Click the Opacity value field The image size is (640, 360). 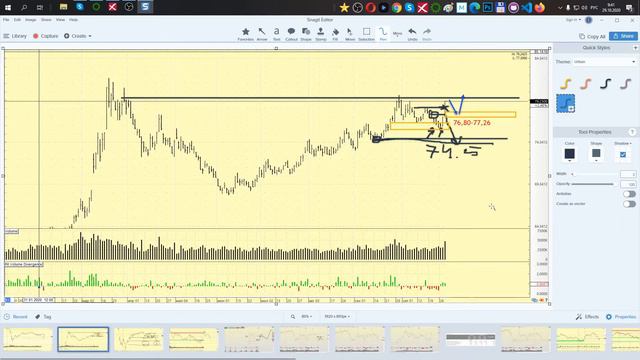[x=628, y=184]
